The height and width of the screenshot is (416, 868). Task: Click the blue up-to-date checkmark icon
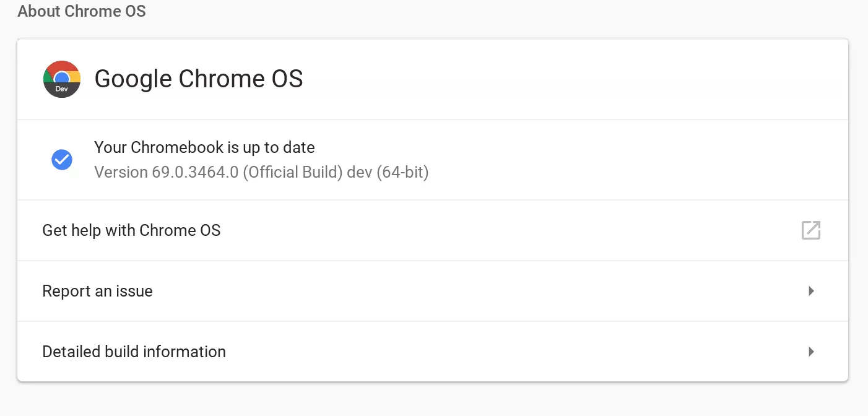[62, 160]
